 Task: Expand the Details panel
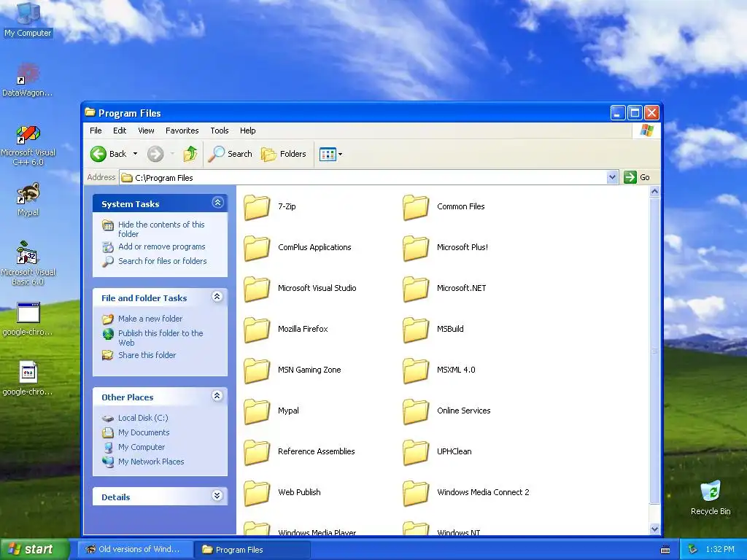click(x=217, y=496)
